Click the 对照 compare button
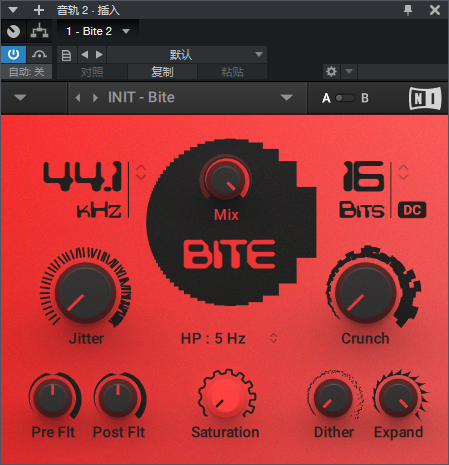449x465 pixels. pyautogui.click(x=92, y=72)
